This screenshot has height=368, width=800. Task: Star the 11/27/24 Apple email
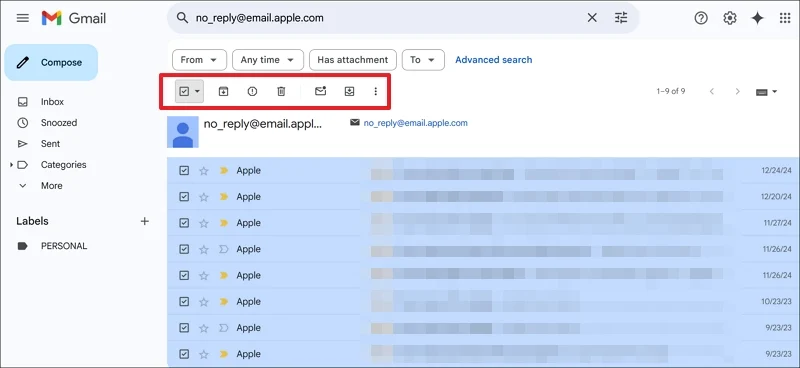pos(204,223)
